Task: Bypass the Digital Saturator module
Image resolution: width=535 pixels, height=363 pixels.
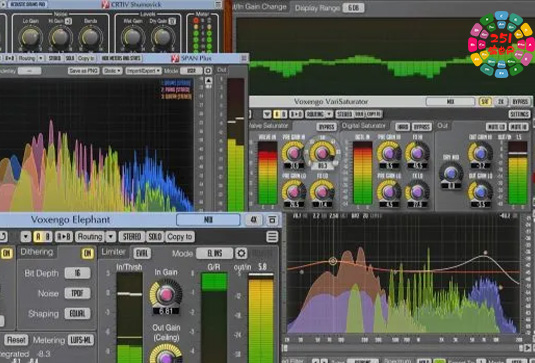Action: (x=422, y=127)
